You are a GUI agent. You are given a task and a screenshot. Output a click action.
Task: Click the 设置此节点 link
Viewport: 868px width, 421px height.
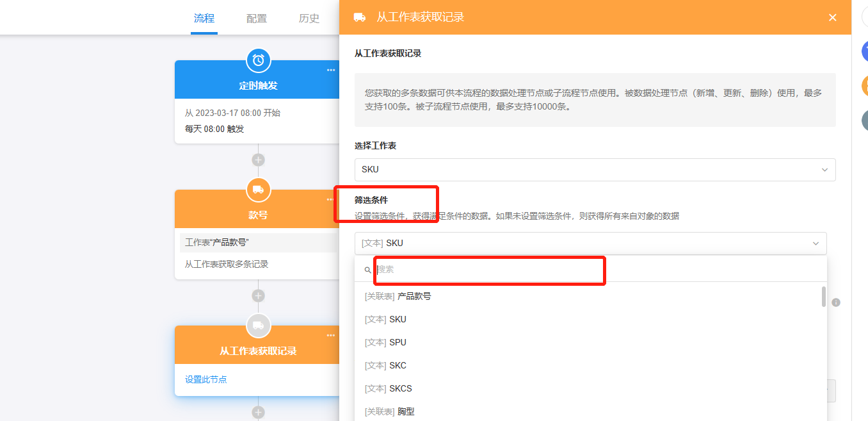205,379
